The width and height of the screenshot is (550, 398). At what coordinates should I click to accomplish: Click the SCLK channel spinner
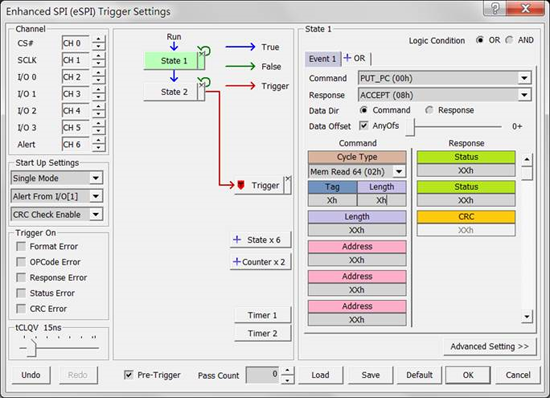tap(99, 60)
